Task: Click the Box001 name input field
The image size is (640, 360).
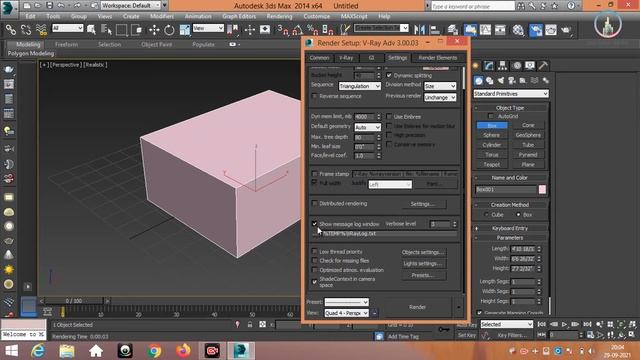Action: [506, 189]
